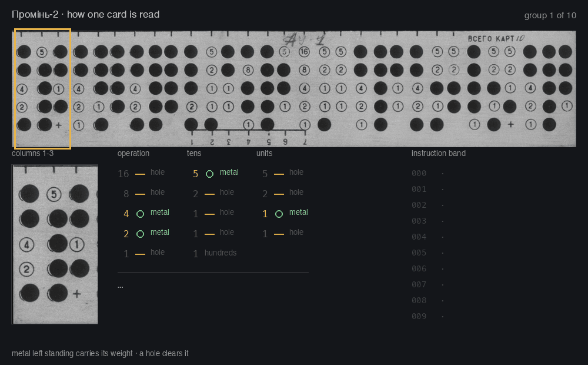Select the 'operation' column heading
Screen dimensions: 588x365
(x=133, y=153)
